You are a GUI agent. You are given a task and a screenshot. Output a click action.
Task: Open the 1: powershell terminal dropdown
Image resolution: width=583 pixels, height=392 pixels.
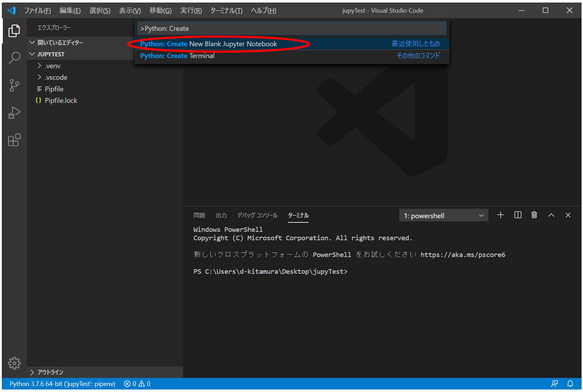[444, 216]
